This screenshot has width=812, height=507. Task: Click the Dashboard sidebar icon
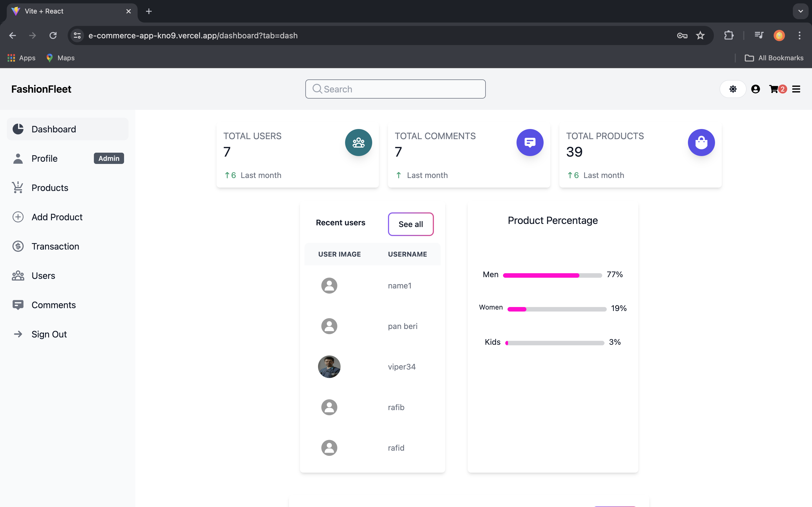click(17, 128)
